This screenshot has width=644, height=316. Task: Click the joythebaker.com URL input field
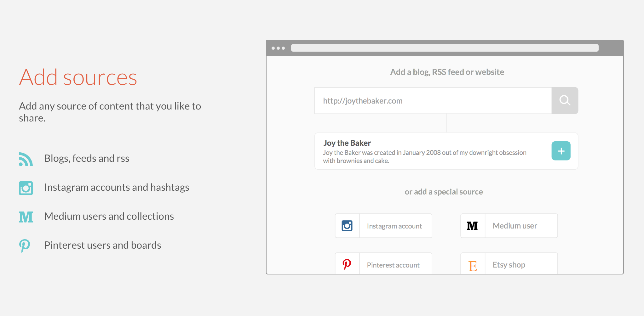(433, 101)
